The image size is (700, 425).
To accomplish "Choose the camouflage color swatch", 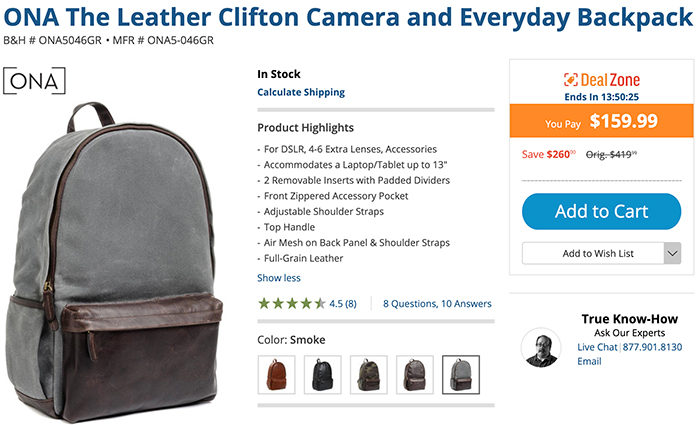I will point(369,375).
